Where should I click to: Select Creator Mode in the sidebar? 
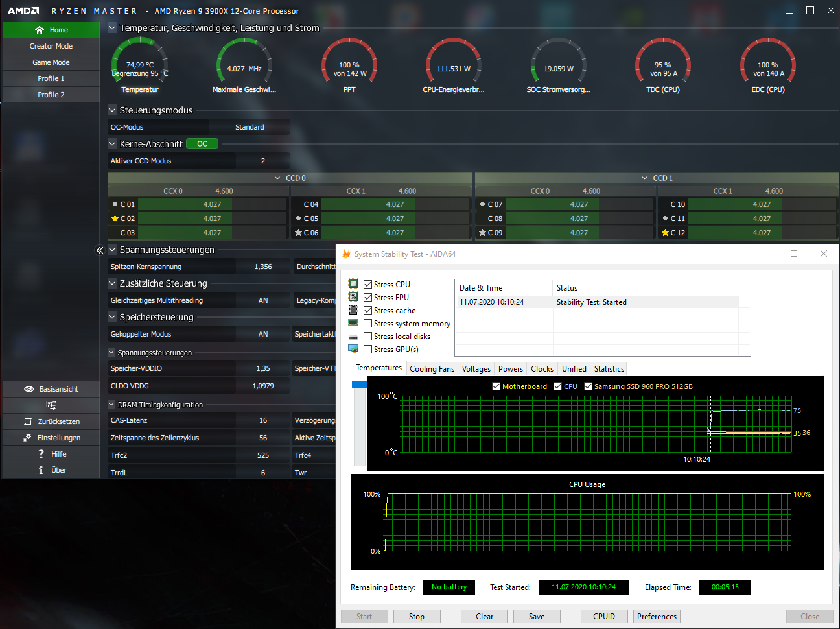point(51,46)
